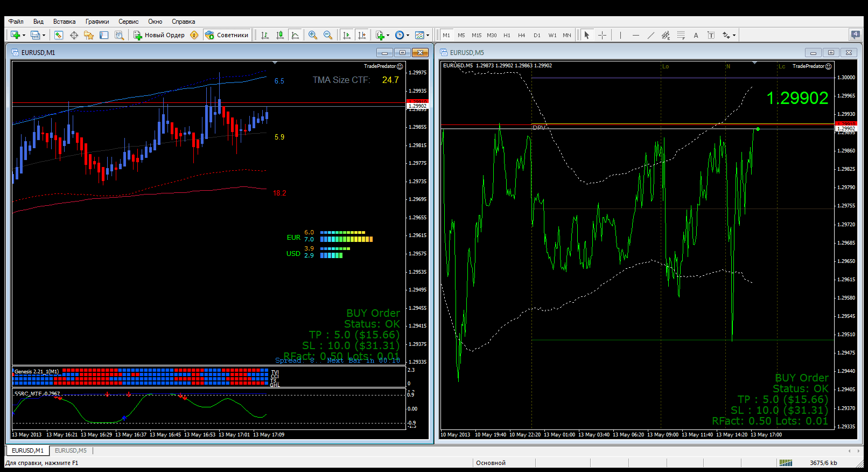
Task: Expand the Periods dropdown arrow
Action: click(408, 35)
